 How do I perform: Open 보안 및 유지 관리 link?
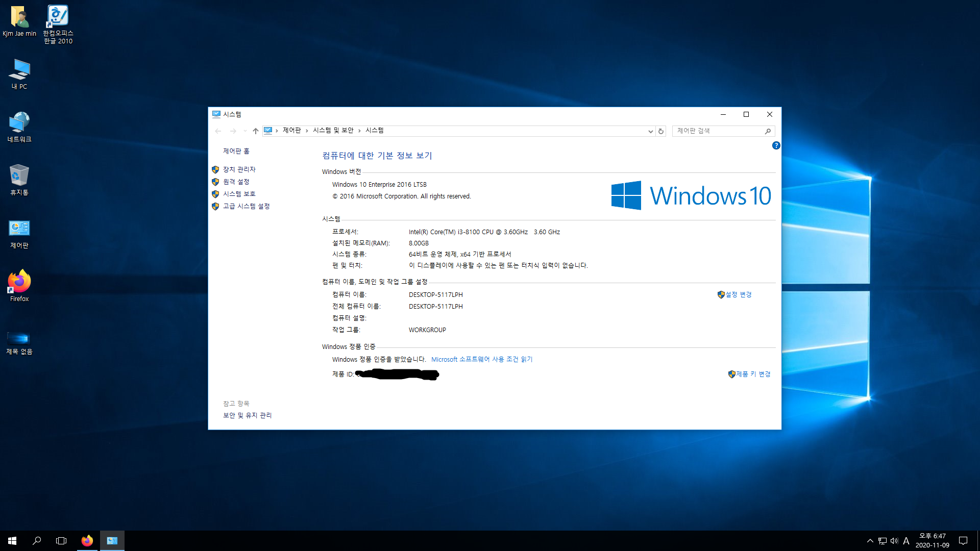247,415
